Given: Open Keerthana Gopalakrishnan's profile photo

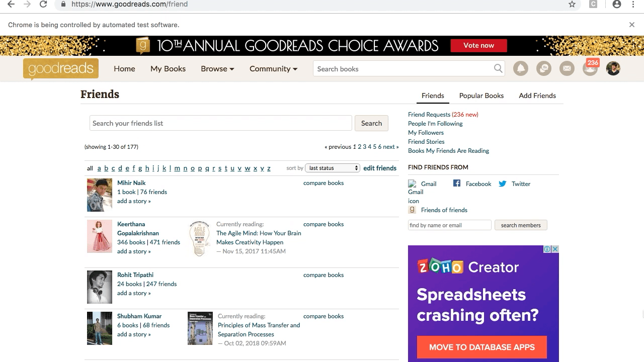Looking at the screenshot, I should (x=100, y=236).
